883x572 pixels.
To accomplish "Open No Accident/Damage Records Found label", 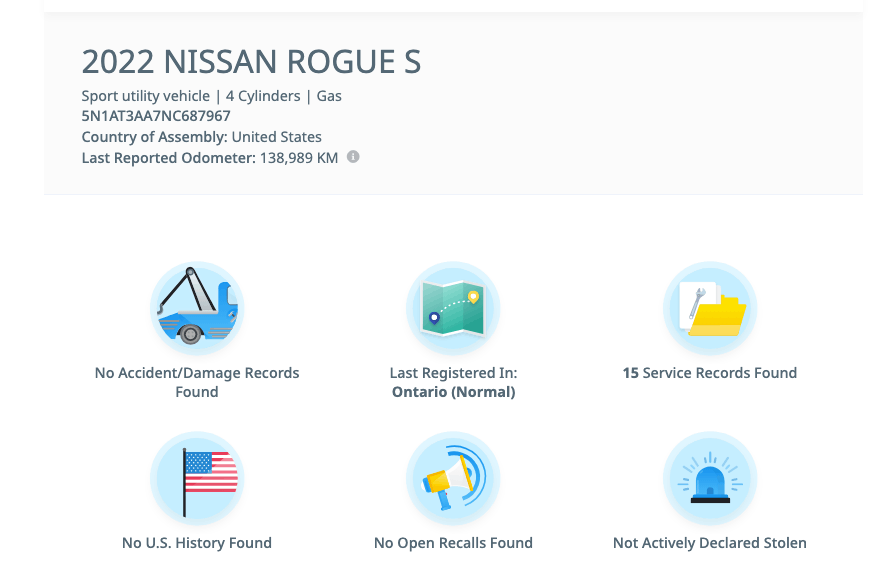I will (197, 382).
